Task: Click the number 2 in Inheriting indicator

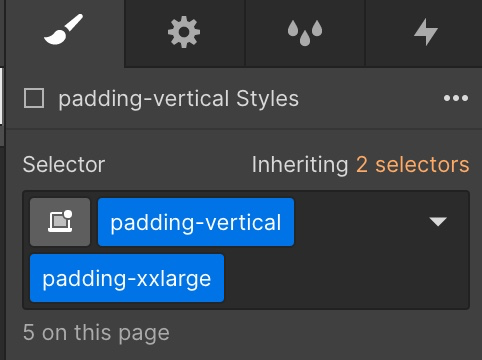Action: click(x=362, y=165)
